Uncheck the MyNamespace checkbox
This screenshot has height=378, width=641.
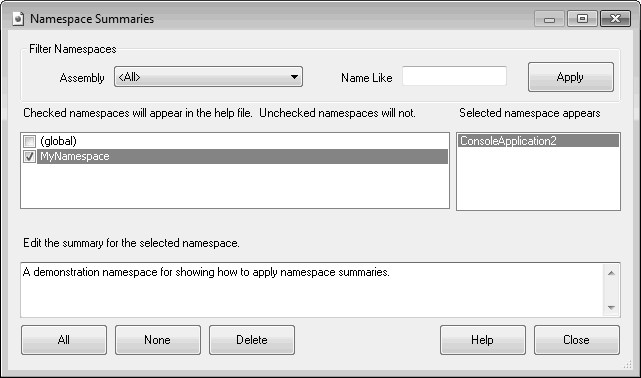coord(29,156)
